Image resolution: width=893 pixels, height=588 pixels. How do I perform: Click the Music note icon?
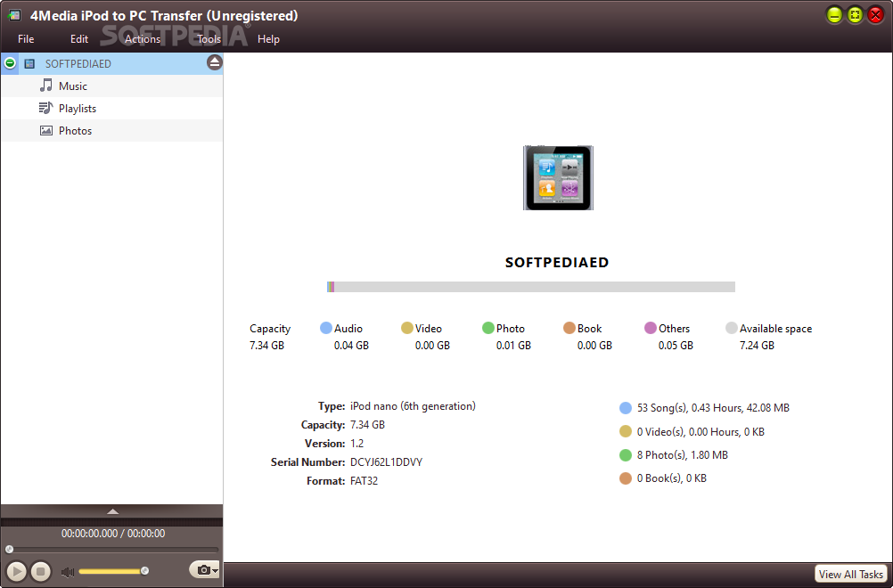[x=45, y=86]
